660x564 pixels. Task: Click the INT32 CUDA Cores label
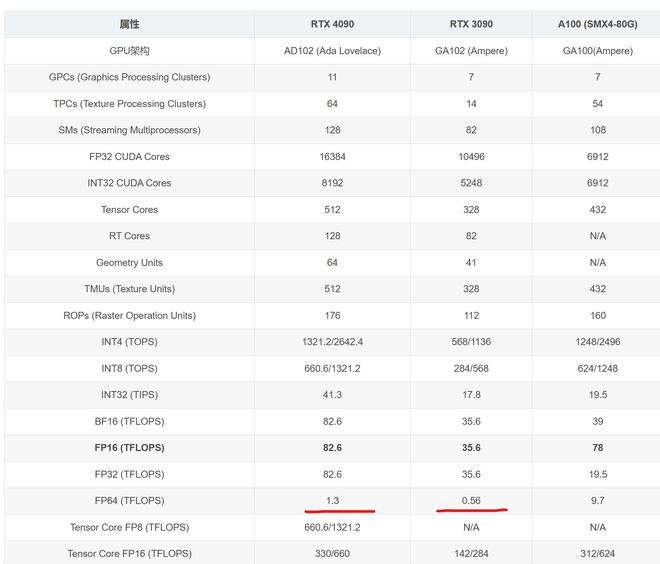point(129,183)
